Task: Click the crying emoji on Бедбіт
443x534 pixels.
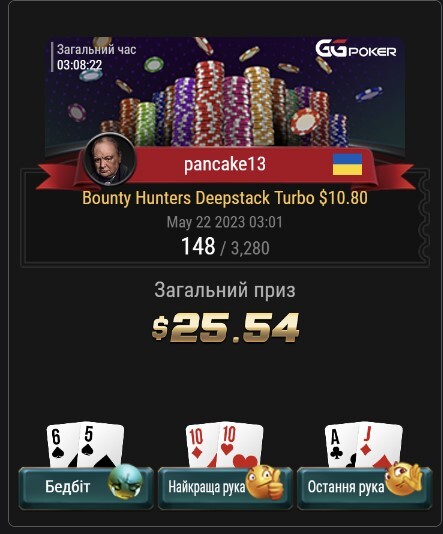Action: [x=125, y=481]
